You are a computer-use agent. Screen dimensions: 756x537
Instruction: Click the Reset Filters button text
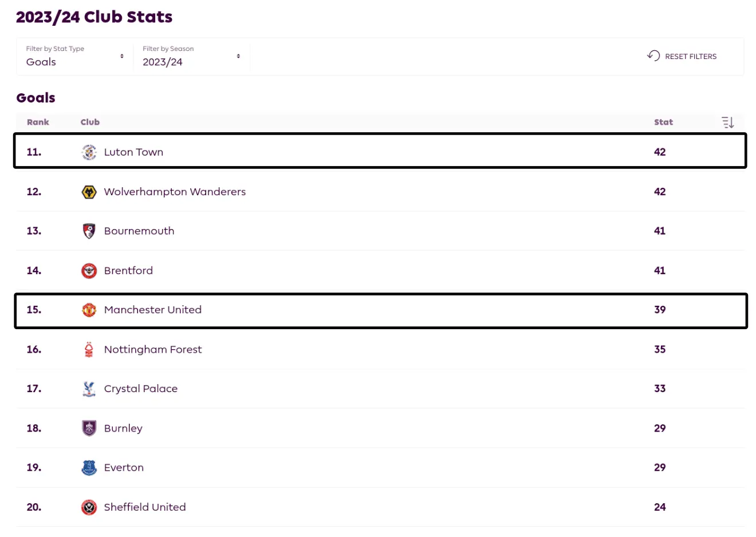tap(691, 56)
